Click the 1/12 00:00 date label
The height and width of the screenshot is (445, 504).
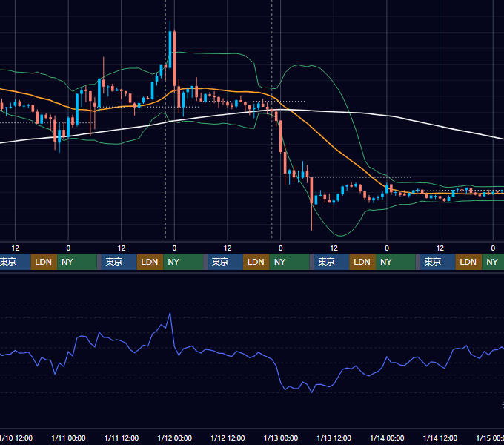coord(174,438)
